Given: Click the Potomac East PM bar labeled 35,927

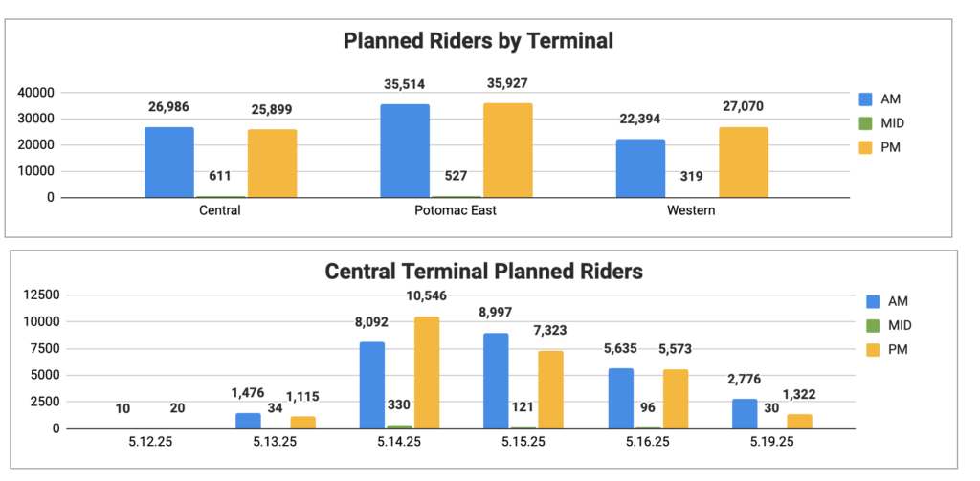Looking at the screenshot, I should [x=507, y=150].
